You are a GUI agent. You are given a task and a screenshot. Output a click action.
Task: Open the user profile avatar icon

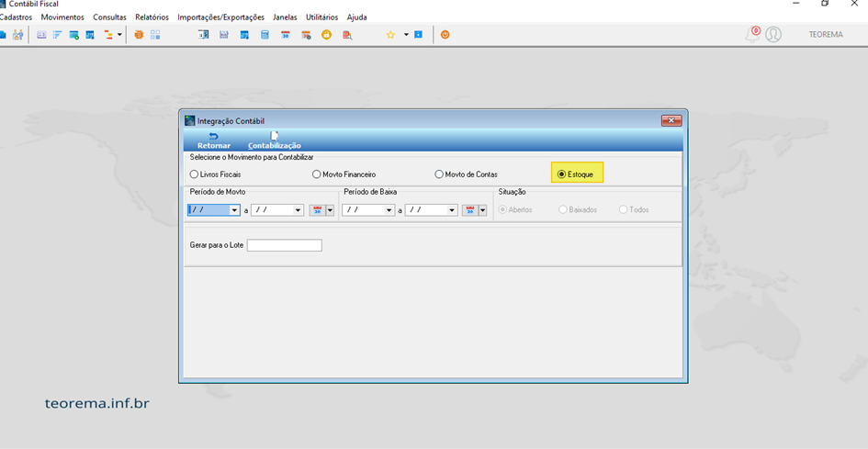coord(773,34)
